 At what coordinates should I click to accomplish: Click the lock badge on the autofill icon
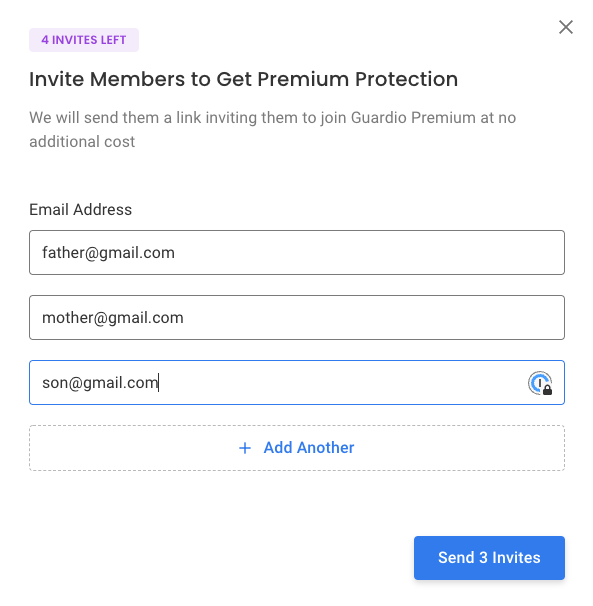[547, 390]
